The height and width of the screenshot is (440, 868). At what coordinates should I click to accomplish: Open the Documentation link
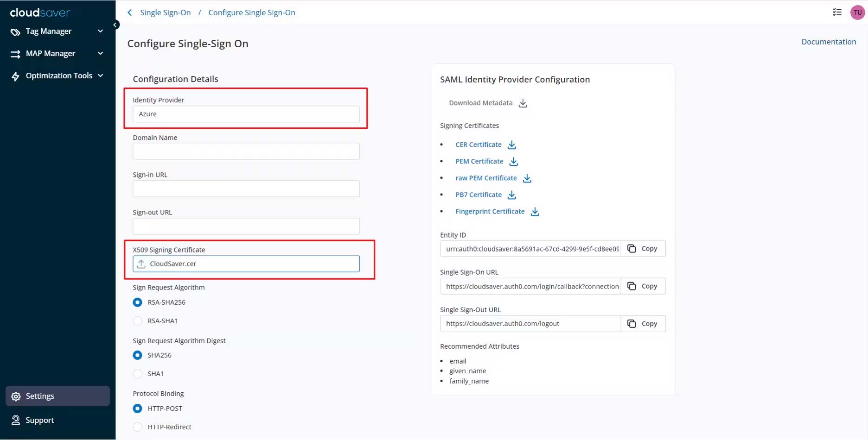point(828,42)
